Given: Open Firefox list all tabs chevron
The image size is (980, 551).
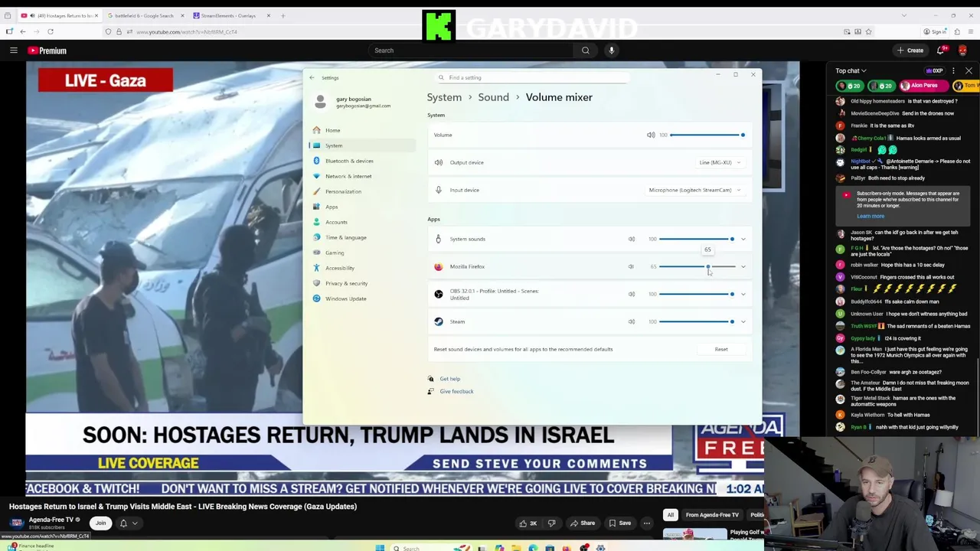Looking at the screenshot, I should (903, 15).
